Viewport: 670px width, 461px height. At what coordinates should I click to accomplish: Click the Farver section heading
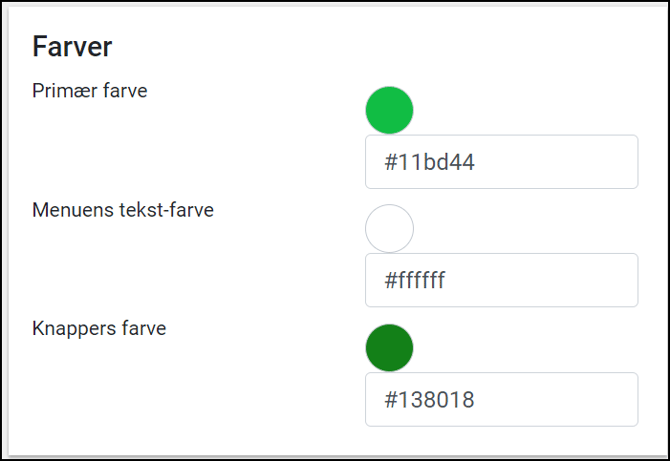[72, 47]
